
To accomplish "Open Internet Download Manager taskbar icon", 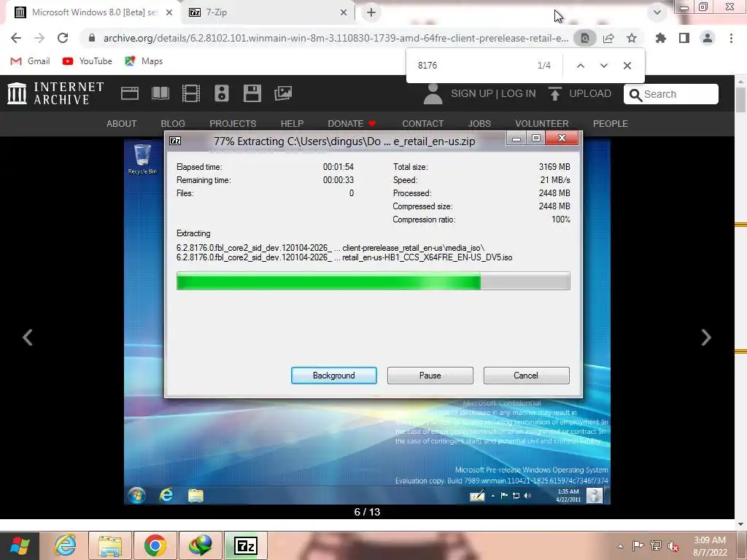I will point(200,545).
